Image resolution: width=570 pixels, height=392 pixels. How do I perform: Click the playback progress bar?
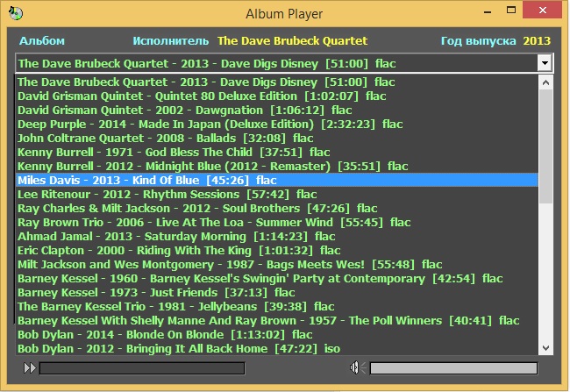tap(142, 368)
